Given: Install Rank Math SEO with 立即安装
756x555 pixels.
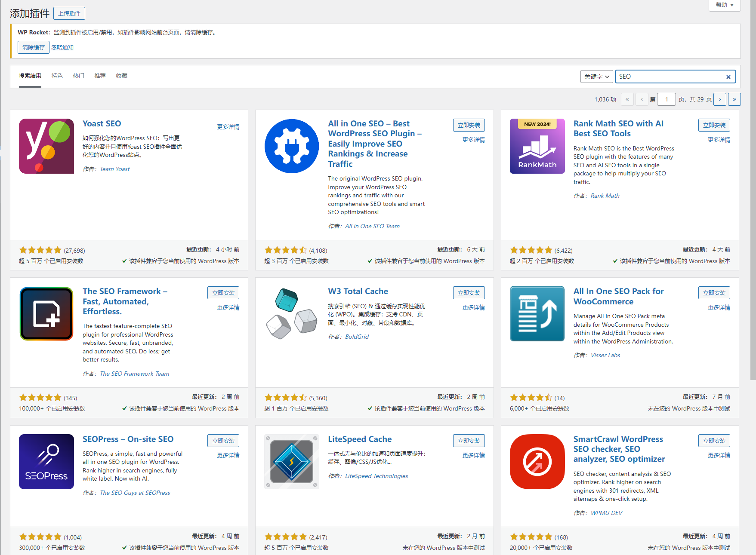Looking at the screenshot, I should coord(714,125).
